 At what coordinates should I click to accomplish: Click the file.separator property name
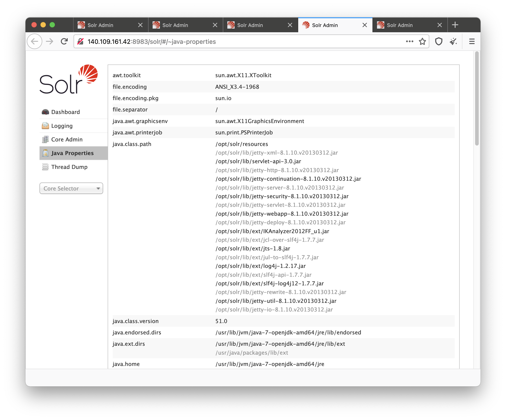pos(130,110)
